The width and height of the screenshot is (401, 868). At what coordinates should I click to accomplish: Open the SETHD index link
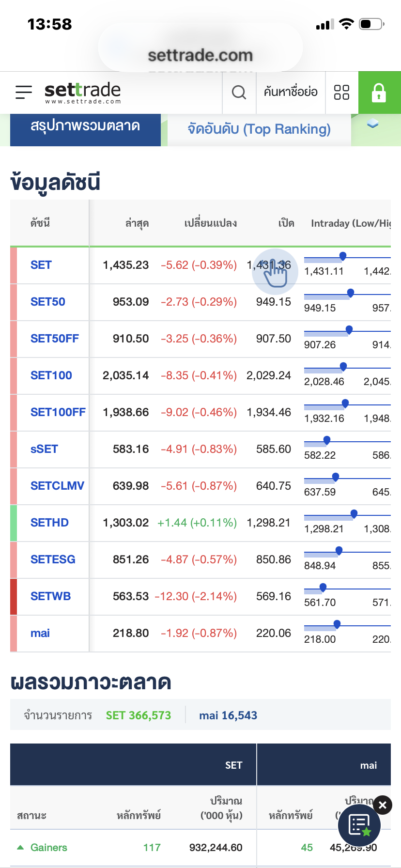(49, 523)
